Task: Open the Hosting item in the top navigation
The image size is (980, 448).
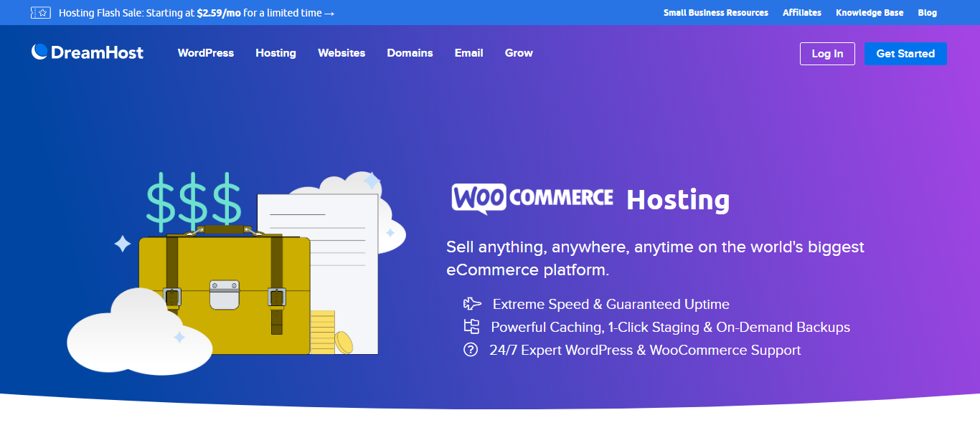Action: (x=275, y=53)
